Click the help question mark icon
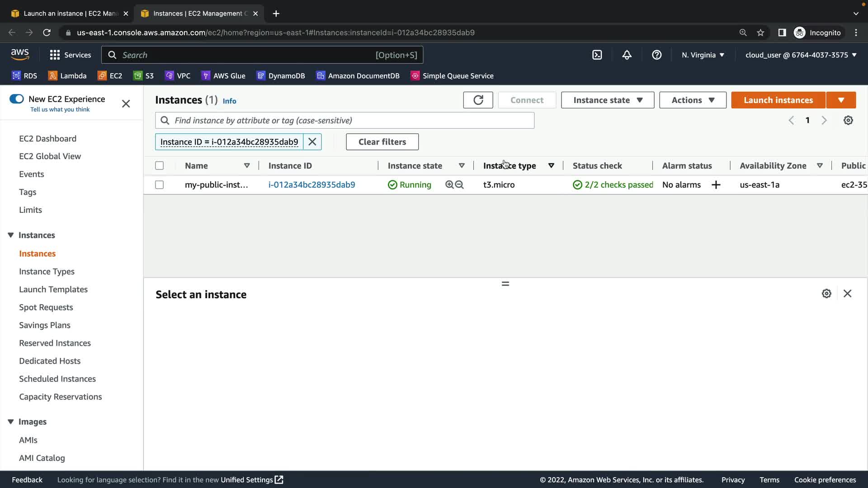The image size is (868, 488). [656, 55]
